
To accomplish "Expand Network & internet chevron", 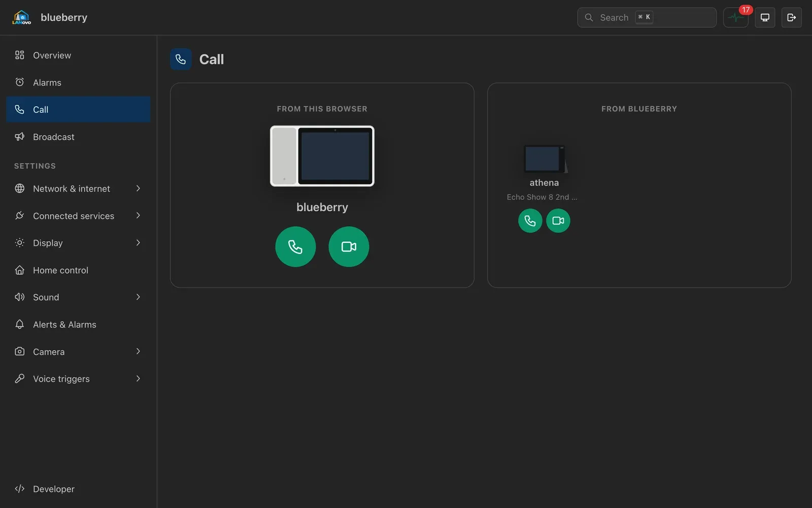I will pos(138,188).
